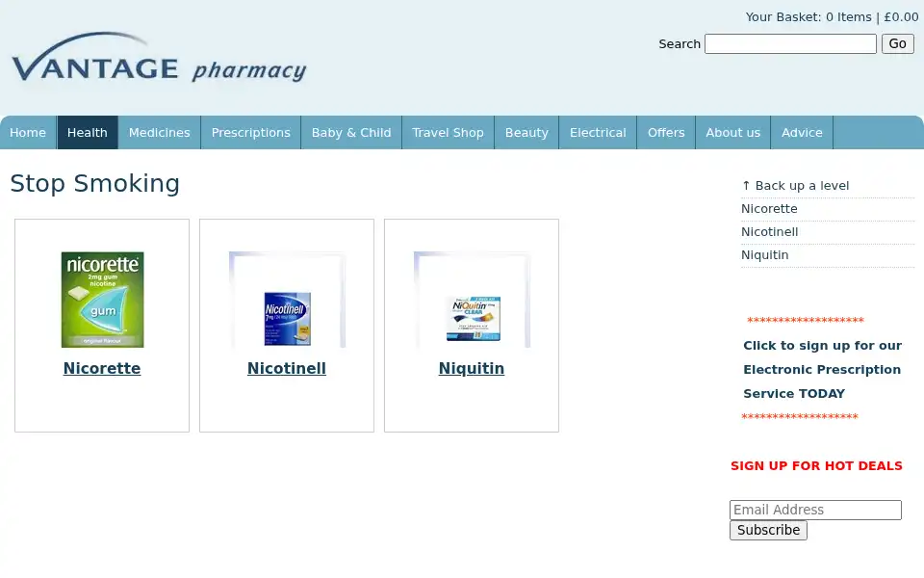Open the Nicorette product image
Image resolution: width=924 pixels, height=578 pixels.
click(103, 300)
